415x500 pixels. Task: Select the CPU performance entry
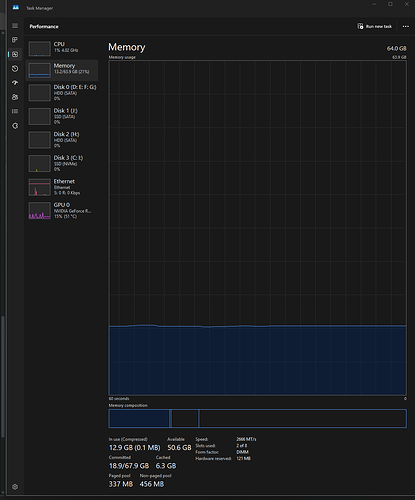click(62, 48)
